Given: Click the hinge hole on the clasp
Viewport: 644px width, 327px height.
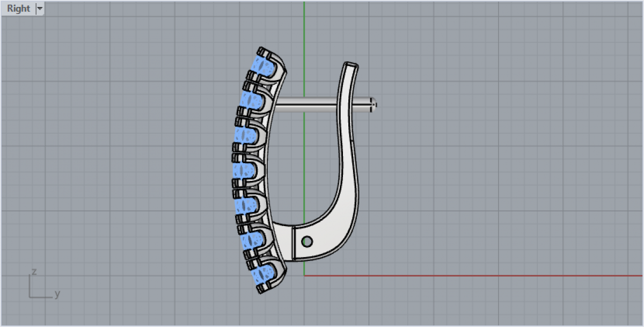Looking at the screenshot, I should (x=307, y=242).
